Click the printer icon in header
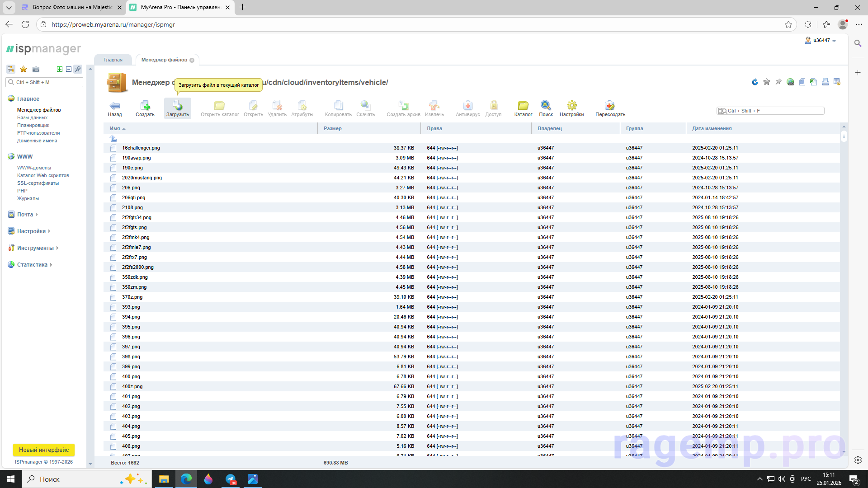 tap(825, 82)
